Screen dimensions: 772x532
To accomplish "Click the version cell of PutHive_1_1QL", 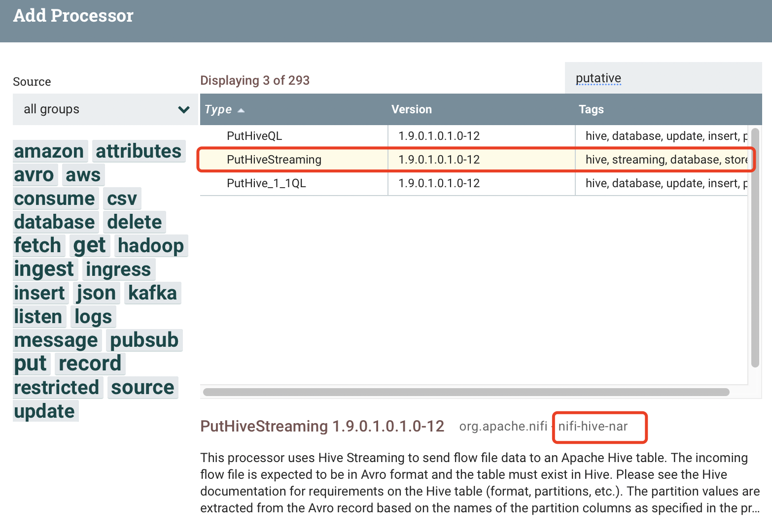I will (x=481, y=183).
